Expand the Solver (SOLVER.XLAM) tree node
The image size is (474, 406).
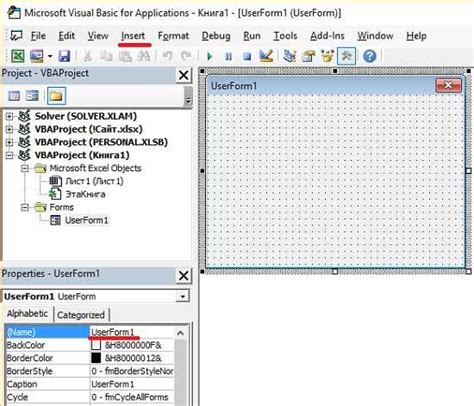tap(10, 116)
